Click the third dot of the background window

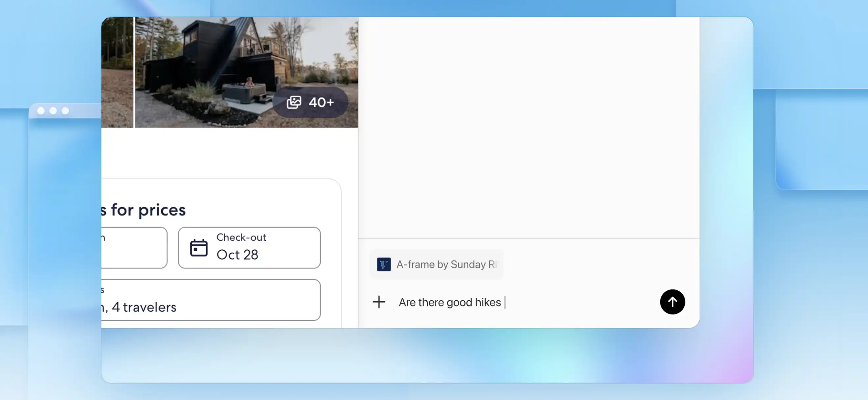(66, 111)
